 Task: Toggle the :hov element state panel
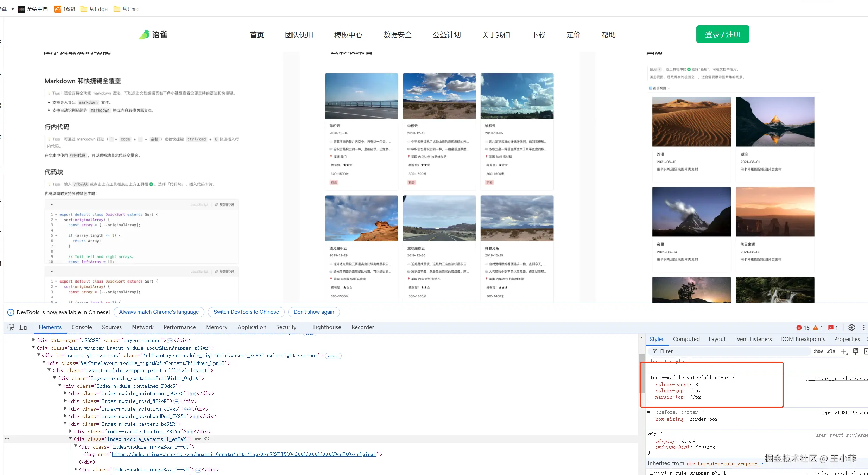pyautogui.click(x=818, y=351)
